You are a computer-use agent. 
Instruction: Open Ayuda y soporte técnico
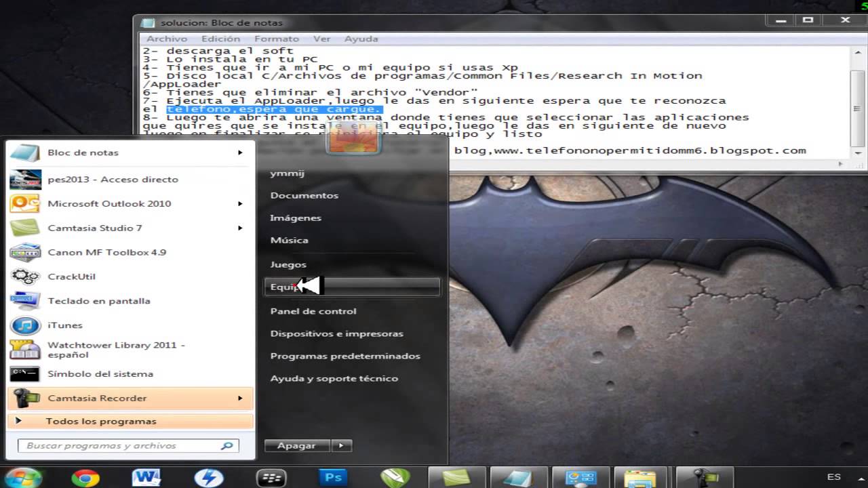(334, 378)
